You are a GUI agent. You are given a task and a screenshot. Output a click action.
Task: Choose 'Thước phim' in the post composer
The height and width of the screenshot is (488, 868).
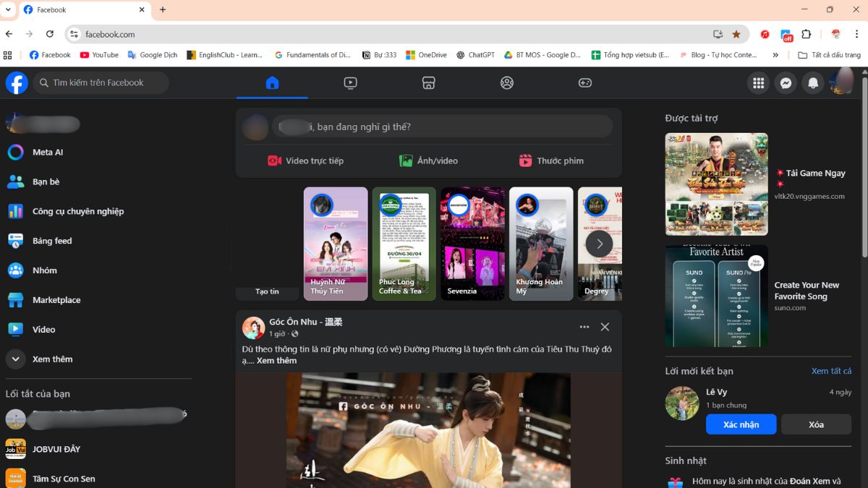551,160
